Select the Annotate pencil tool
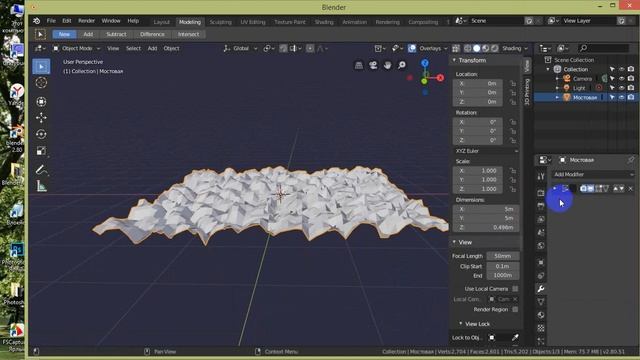Viewport: 640px width, 360px height. (x=41, y=169)
